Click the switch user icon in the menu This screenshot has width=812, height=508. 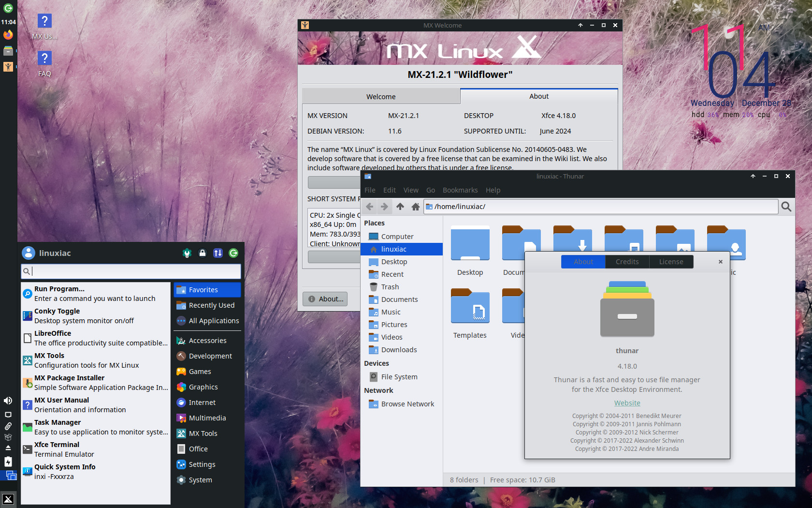[x=218, y=253]
